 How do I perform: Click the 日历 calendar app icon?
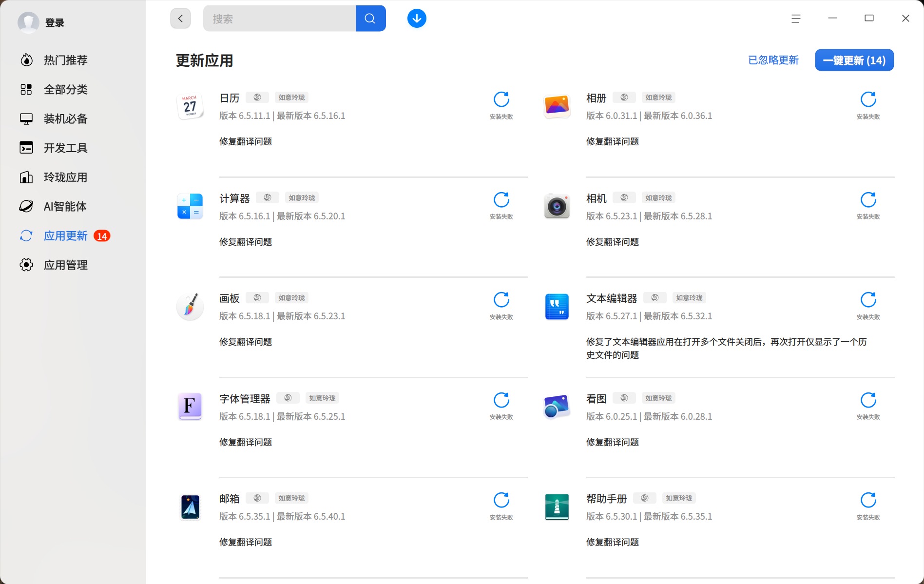190,106
